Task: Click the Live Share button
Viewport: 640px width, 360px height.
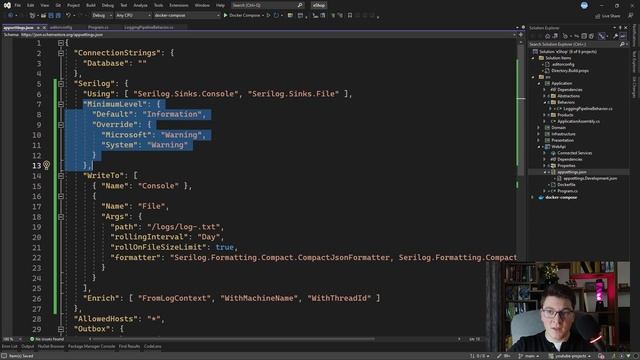Action: tap(608, 16)
